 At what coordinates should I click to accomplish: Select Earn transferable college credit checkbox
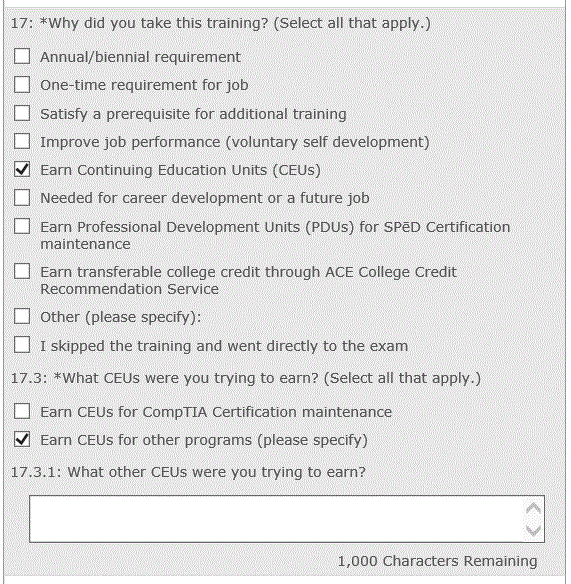coord(22,271)
